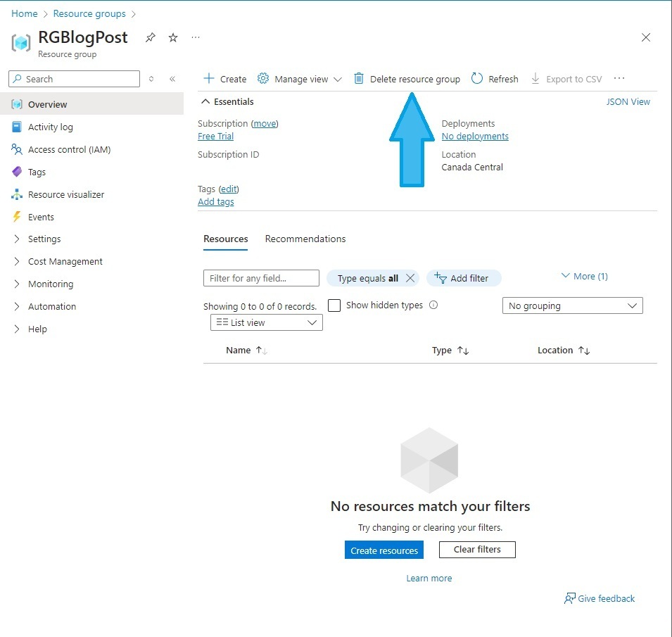Open the ellipsis menu beside RGBlogPost title
The height and width of the screenshot is (637, 672).
pos(196,37)
